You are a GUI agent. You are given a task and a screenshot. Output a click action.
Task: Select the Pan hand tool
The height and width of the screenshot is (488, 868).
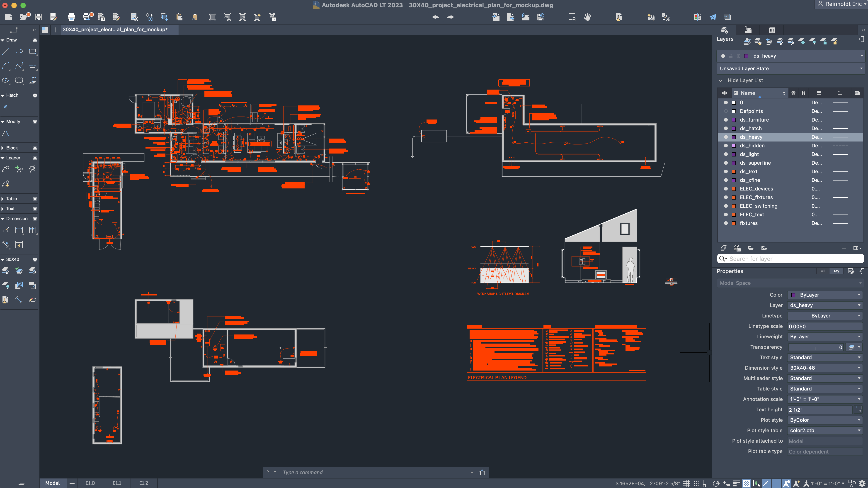click(587, 17)
